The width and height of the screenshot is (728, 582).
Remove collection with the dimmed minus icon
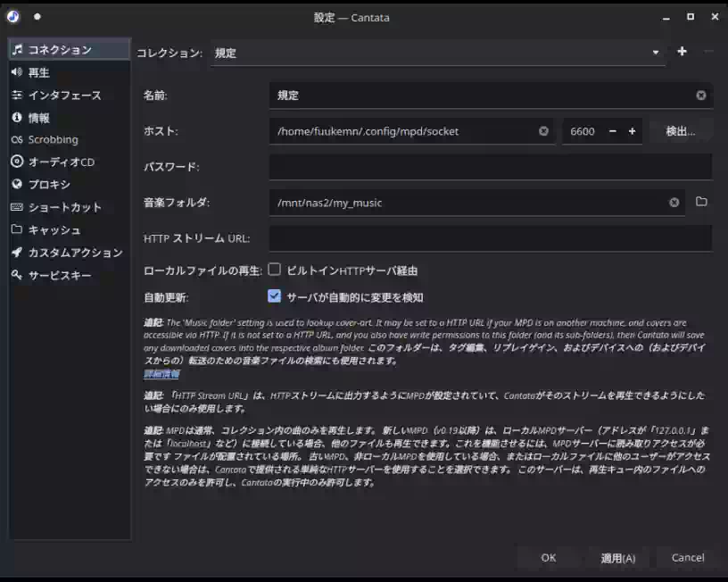click(708, 52)
